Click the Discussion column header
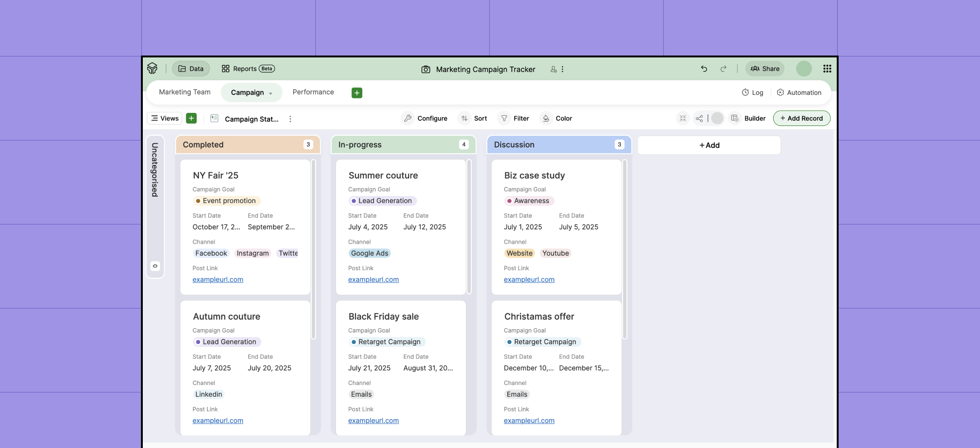Viewport: 980px width, 448px height. tap(559, 145)
